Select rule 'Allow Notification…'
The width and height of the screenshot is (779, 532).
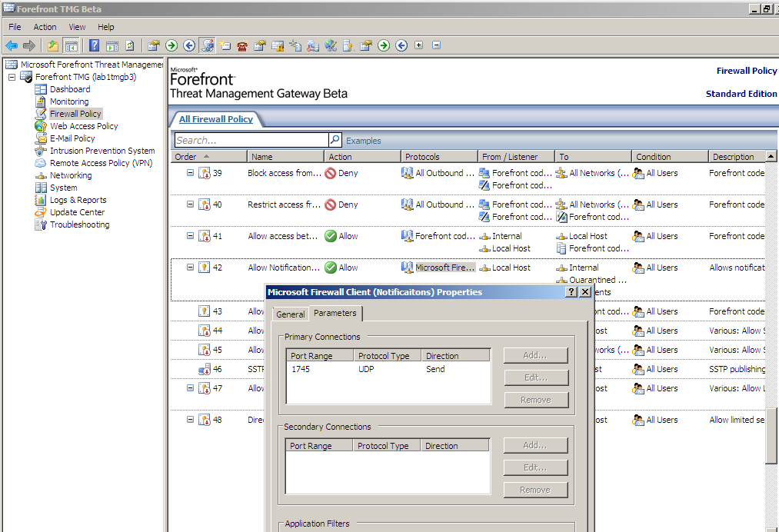click(284, 268)
